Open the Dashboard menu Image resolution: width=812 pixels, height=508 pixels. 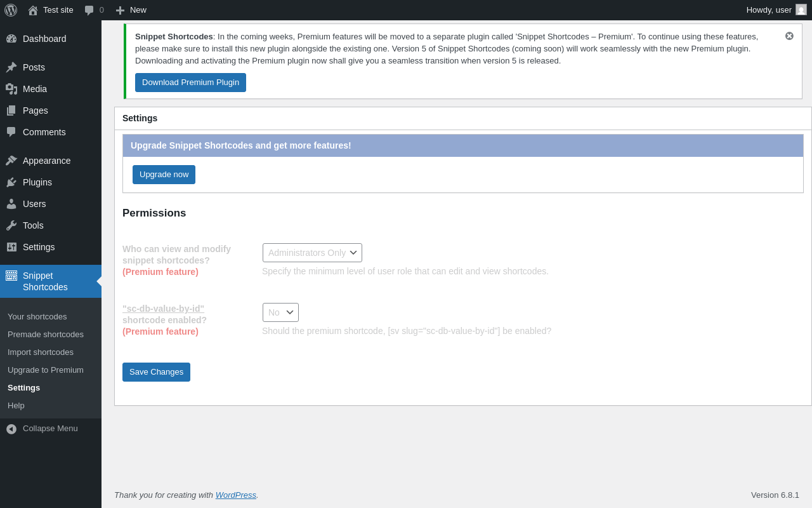pyautogui.click(x=51, y=39)
